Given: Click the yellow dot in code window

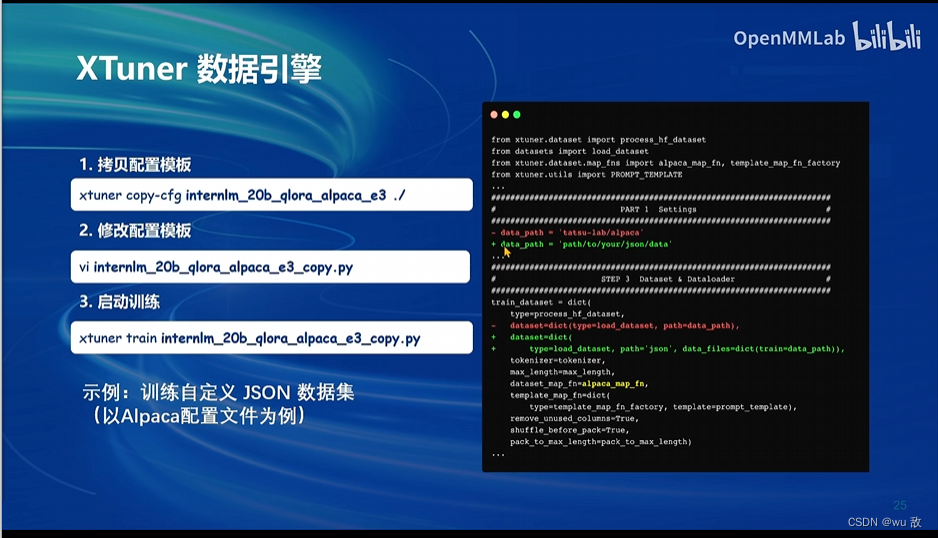Looking at the screenshot, I should tap(505, 114).
